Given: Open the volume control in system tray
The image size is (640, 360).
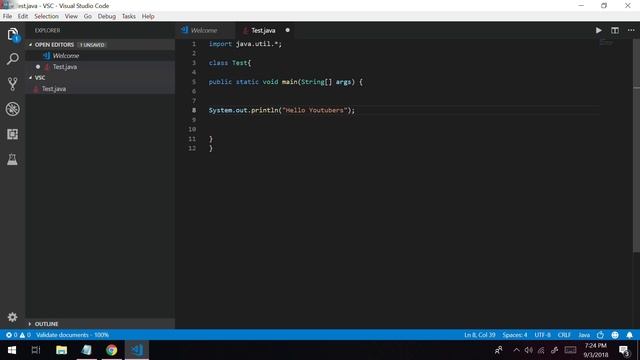Looking at the screenshot, I should tap(529, 350).
